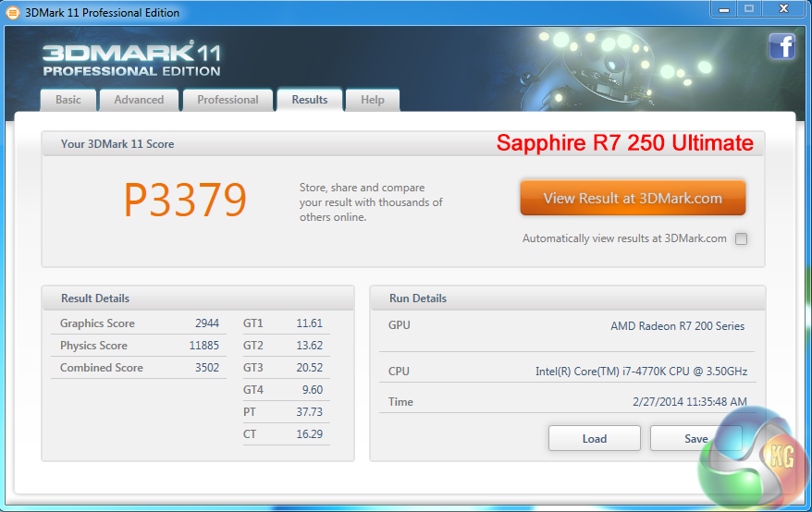Select the Combined Score value 3502
The width and height of the screenshot is (812, 512).
tap(207, 368)
